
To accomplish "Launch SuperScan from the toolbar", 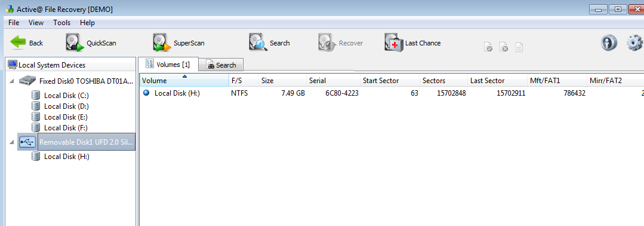I will [x=178, y=43].
